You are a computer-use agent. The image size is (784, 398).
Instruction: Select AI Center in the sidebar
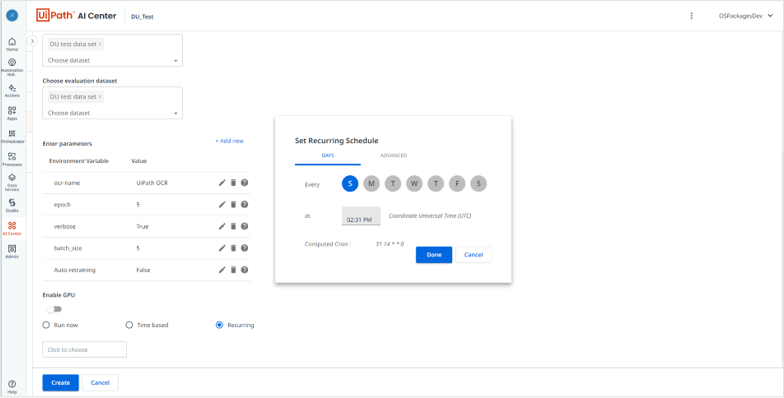click(x=12, y=228)
